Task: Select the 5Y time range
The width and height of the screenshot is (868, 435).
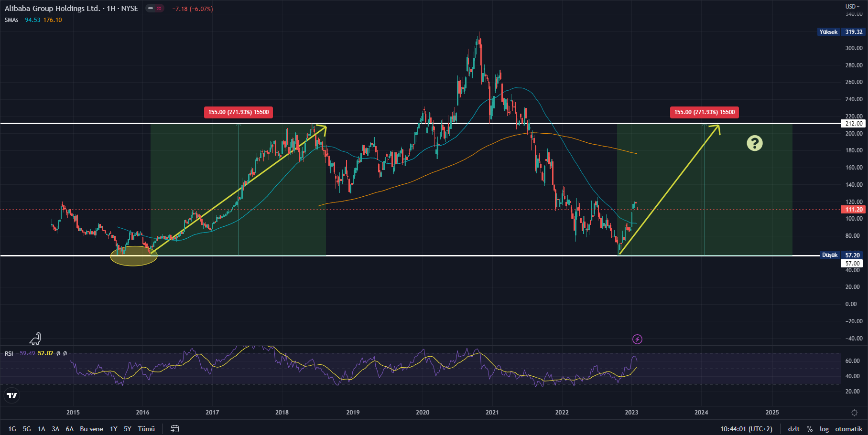Action: tap(127, 429)
